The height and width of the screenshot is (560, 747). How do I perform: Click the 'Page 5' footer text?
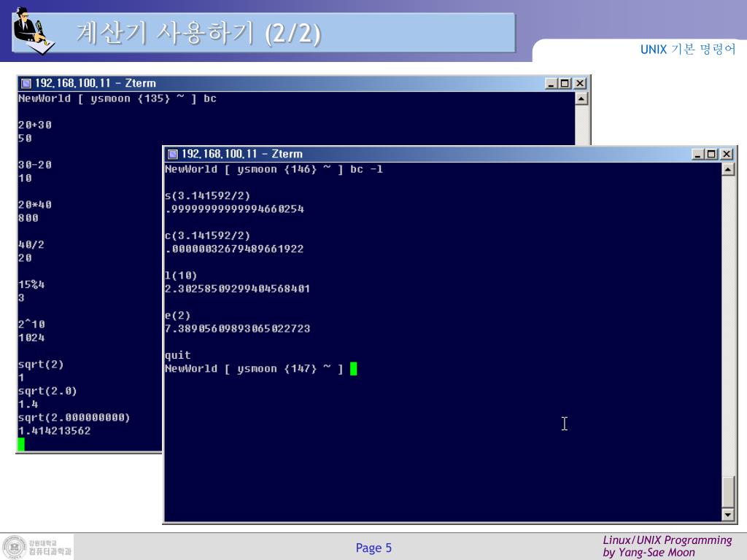point(373,548)
